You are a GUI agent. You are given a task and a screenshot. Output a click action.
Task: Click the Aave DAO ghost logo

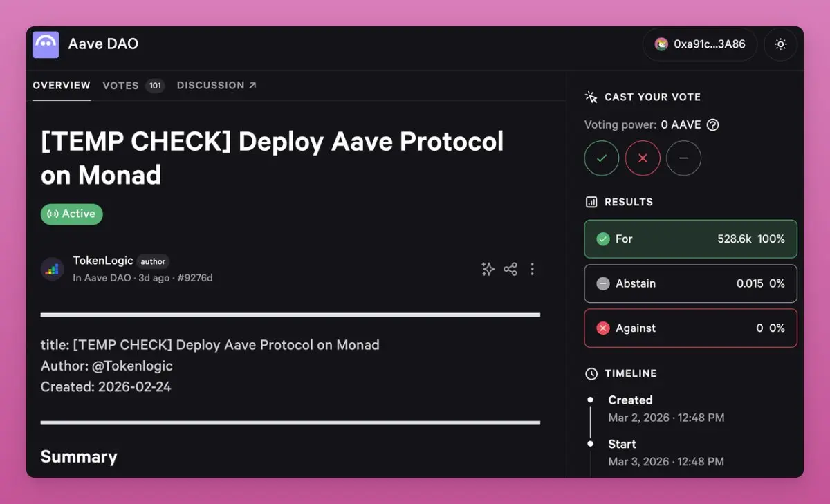46,44
